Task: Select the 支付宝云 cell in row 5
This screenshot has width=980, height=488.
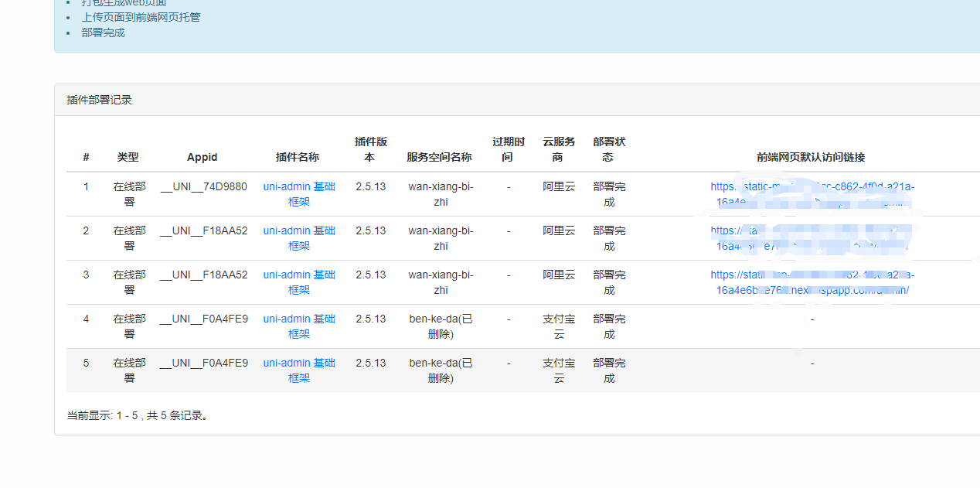Action: pyautogui.click(x=559, y=370)
